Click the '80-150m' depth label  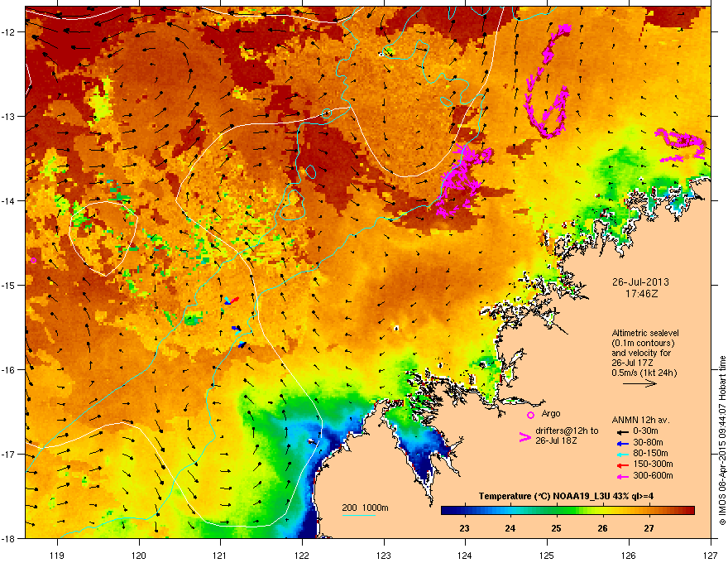650,454
